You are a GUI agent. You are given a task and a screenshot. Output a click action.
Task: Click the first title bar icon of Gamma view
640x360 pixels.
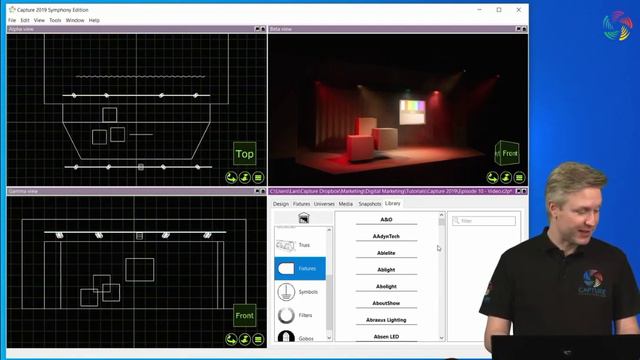point(258,191)
